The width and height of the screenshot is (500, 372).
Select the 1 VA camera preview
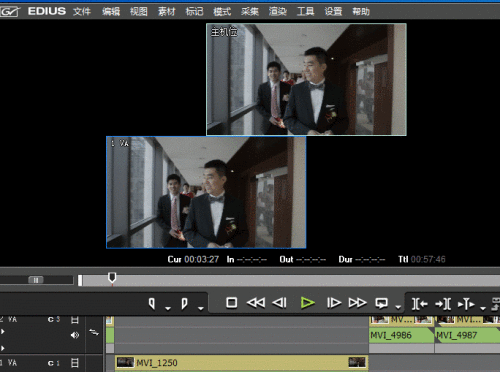click(x=206, y=192)
